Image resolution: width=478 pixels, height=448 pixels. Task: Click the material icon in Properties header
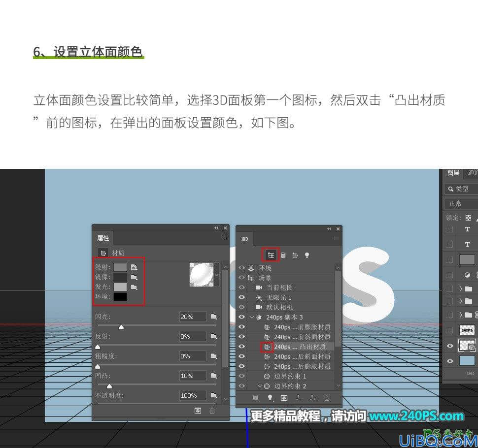[103, 253]
